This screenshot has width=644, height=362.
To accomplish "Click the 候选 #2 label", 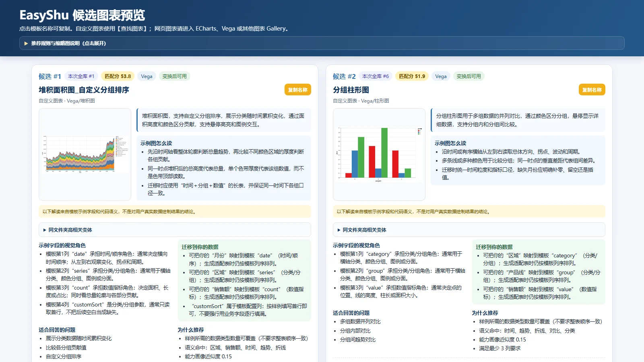I will pyautogui.click(x=344, y=76).
